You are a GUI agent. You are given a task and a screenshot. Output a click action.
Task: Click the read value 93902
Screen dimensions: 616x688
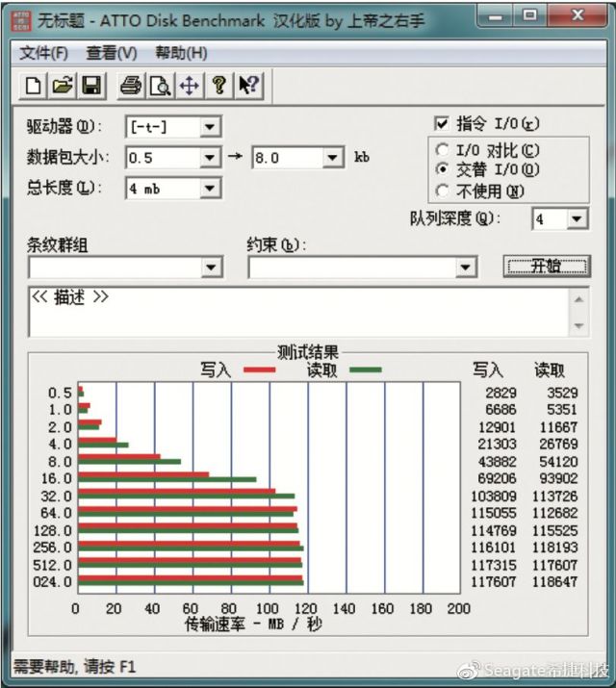[558, 478]
